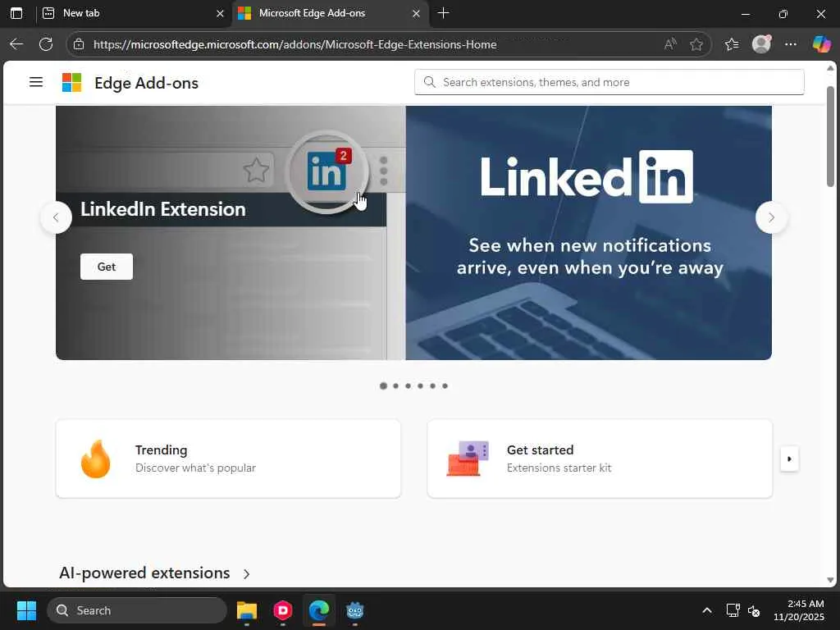
Task: Go back with the browser back arrow
Action: 16,44
